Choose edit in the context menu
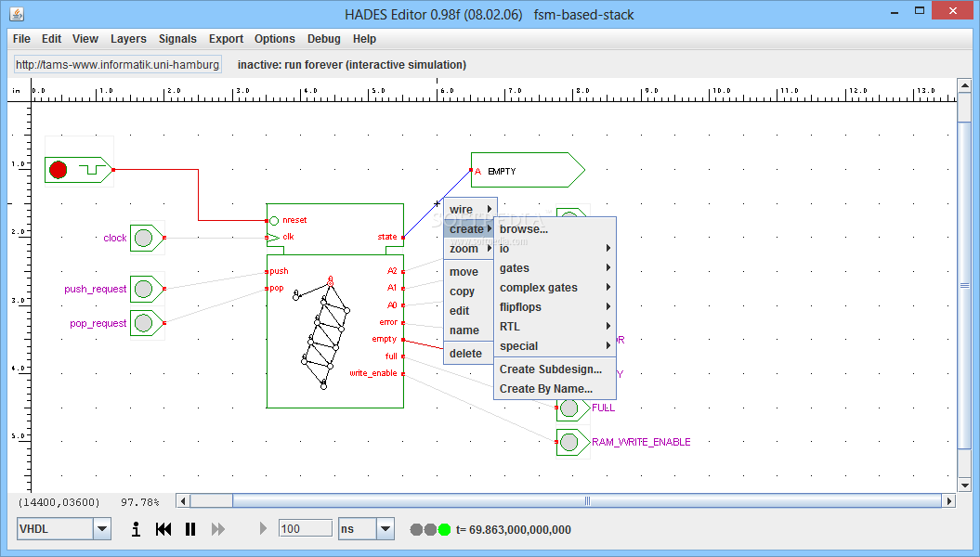This screenshot has width=980, height=557. tap(470, 310)
